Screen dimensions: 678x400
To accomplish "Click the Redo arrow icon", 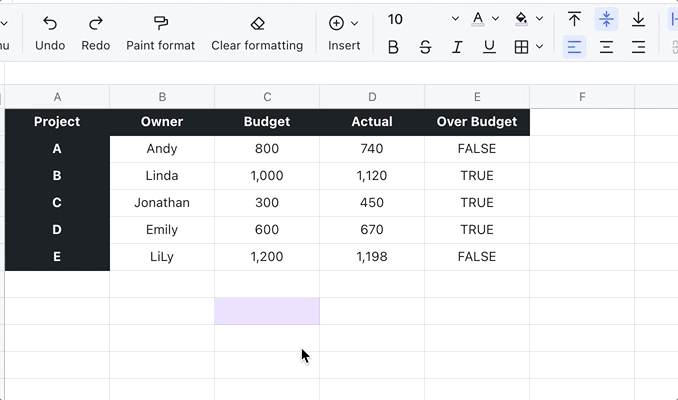I will [x=96, y=22].
